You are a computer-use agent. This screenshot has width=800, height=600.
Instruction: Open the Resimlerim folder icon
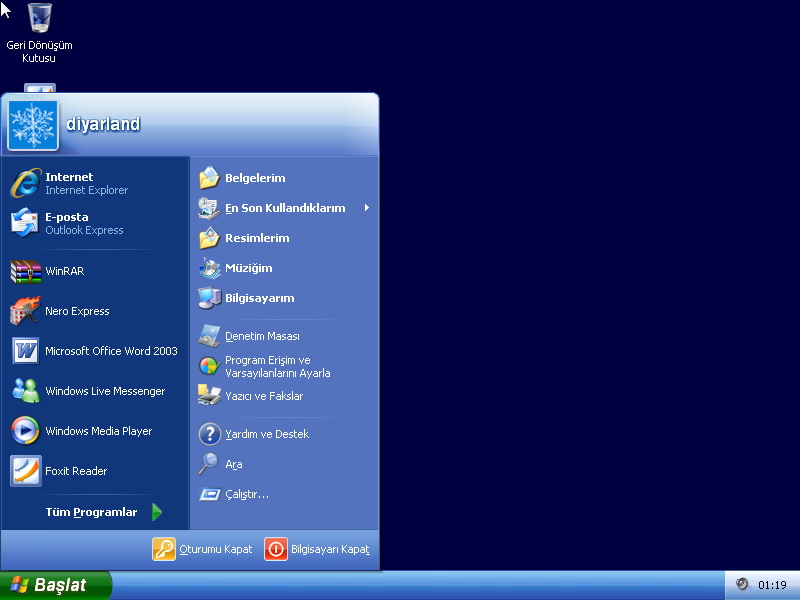209,238
